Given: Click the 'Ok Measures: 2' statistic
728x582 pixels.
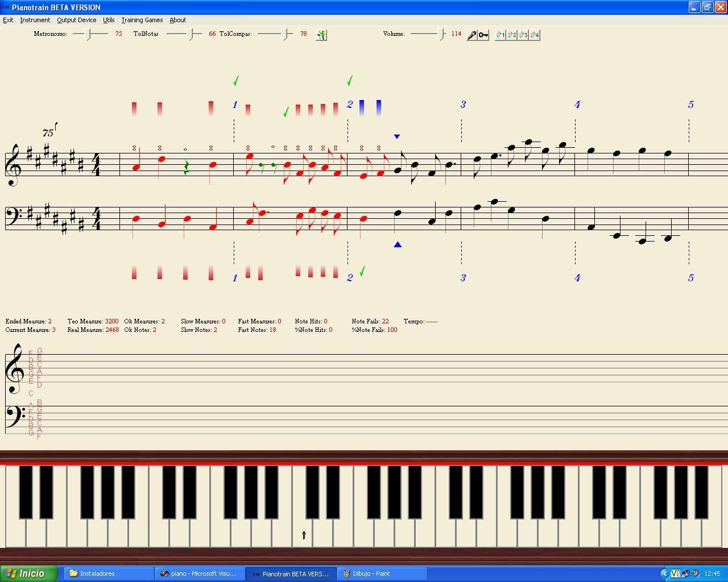Looking at the screenshot, I should point(144,321).
